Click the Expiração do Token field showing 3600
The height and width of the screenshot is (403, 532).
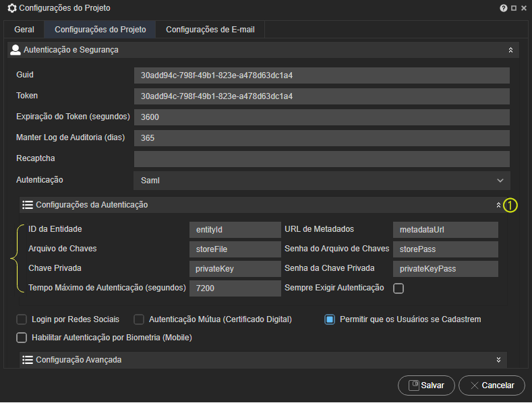tap(322, 117)
